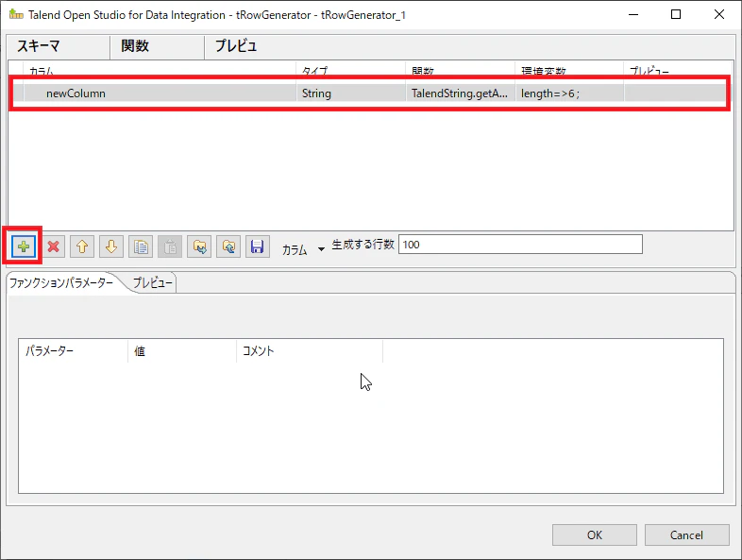This screenshot has height=560, width=742.
Task: Open the lower プレビュー tab
Action: [x=152, y=283]
